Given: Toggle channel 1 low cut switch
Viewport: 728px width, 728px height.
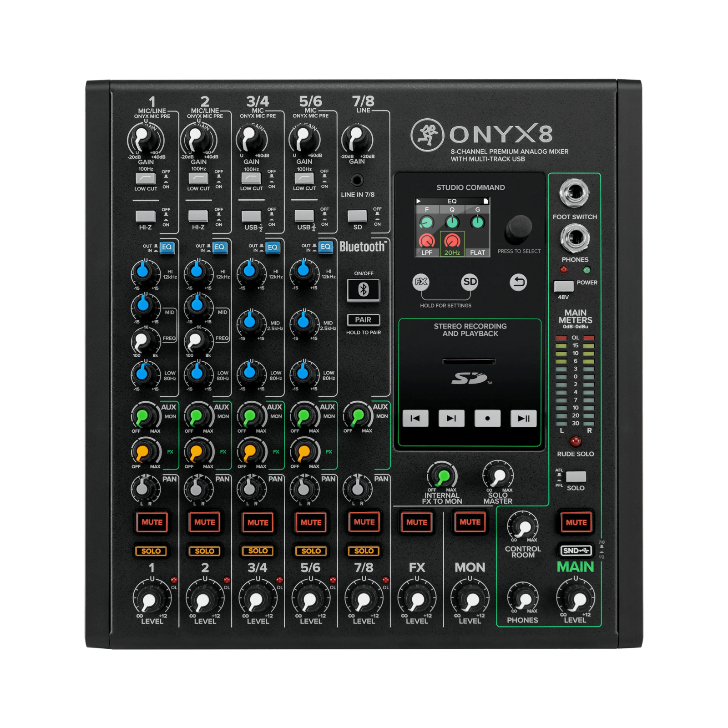Looking at the screenshot, I should pyautogui.click(x=146, y=178).
